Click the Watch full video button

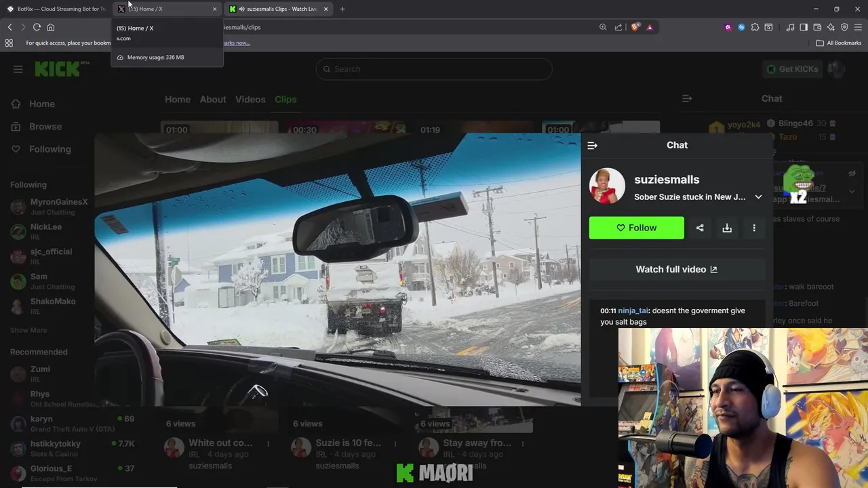pyautogui.click(x=677, y=269)
